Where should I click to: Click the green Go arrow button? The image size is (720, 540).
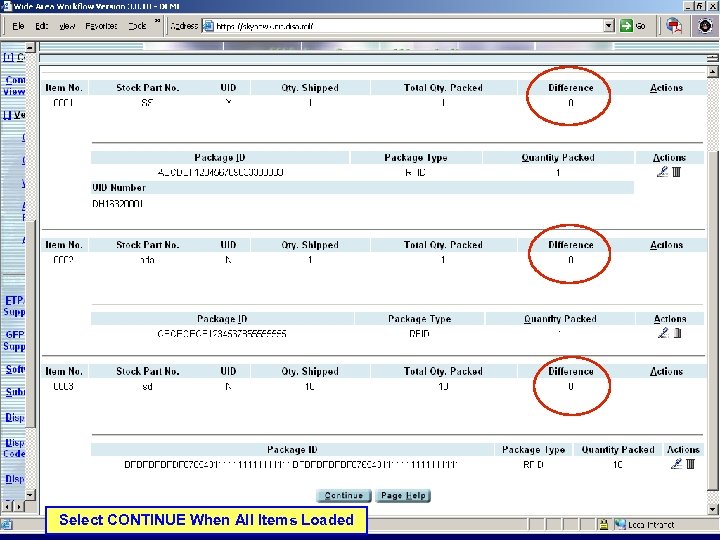click(626, 26)
